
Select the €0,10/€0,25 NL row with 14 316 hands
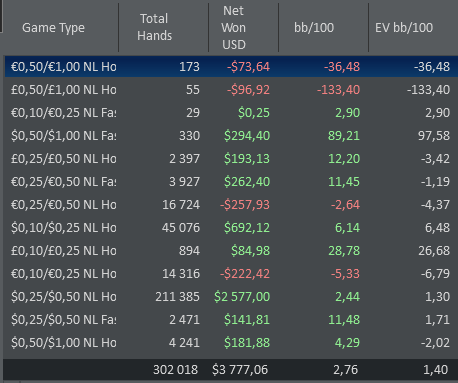(231, 274)
